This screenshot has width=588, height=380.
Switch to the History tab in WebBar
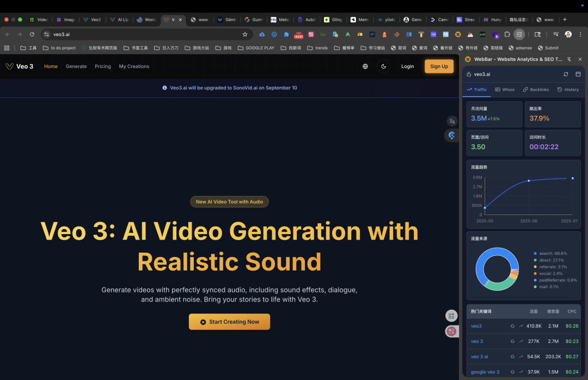pyautogui.click(x=568, y=90)
